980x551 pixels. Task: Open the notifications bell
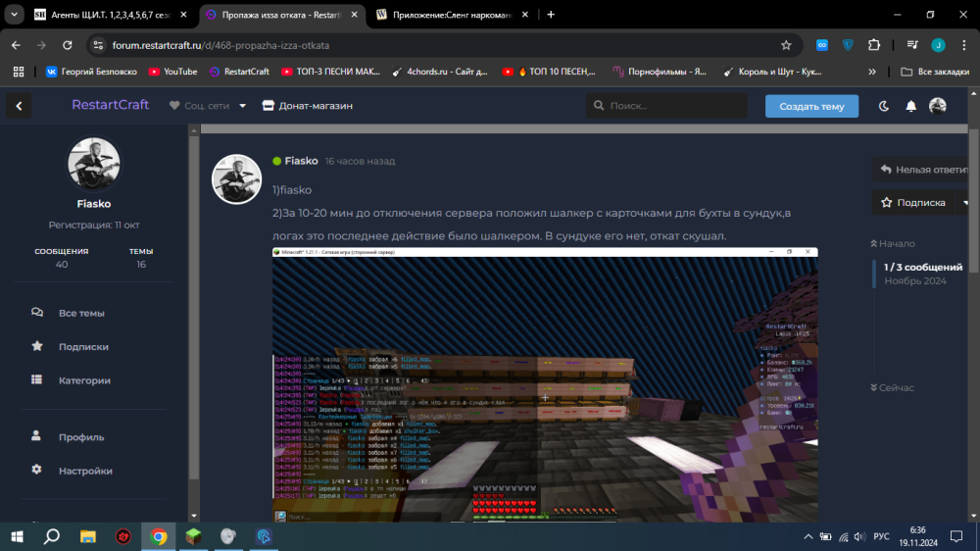coord(910,106)
